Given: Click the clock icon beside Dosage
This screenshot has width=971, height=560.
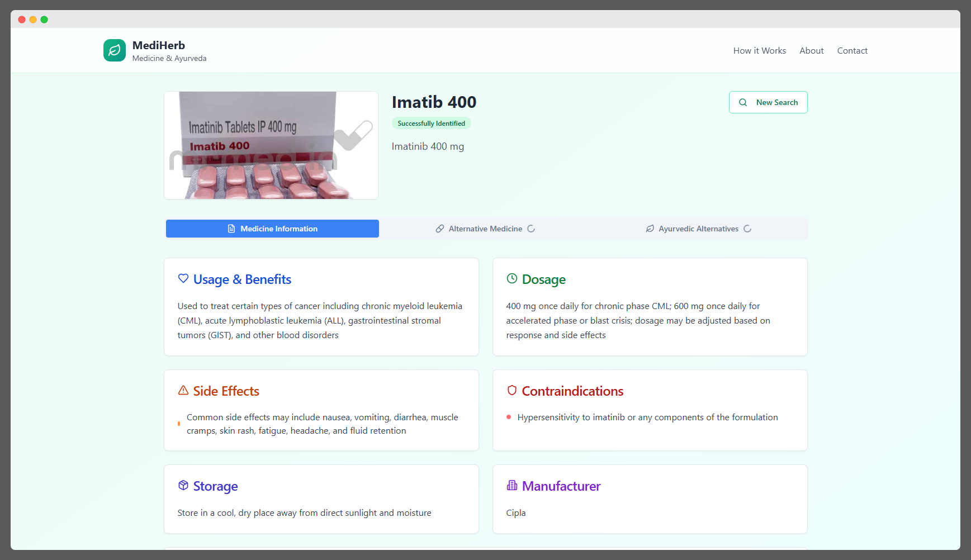Looking at the screenshot, I should pyautogui.click(x=512, y=278).
